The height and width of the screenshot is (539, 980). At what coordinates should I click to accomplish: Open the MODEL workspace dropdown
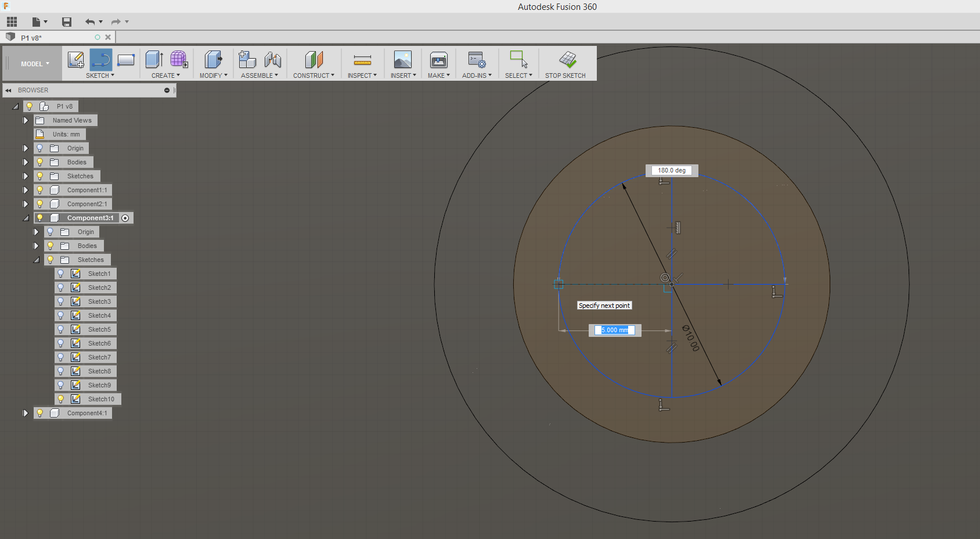[x=35, y=64]
